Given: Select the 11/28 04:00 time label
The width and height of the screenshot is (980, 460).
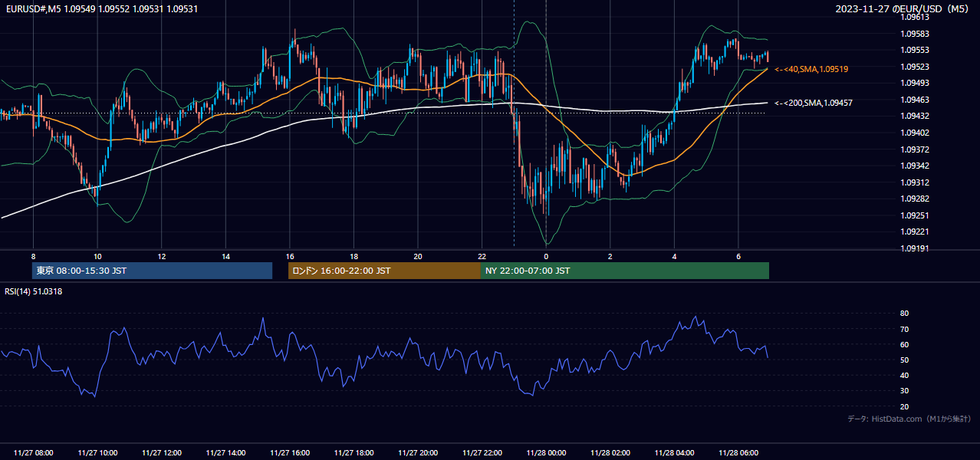Looking at the screenshot, I should tap(674, 453).
